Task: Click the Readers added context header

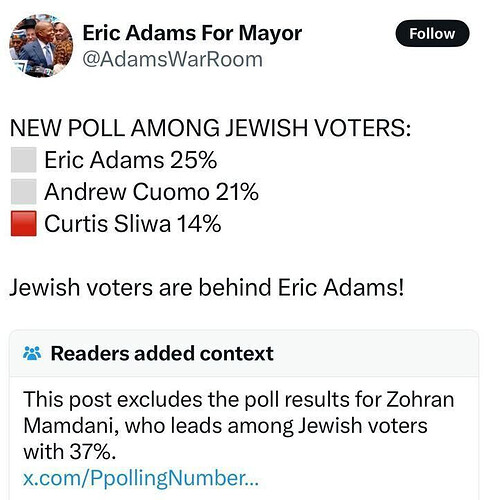Action: [x=162, y=353]
